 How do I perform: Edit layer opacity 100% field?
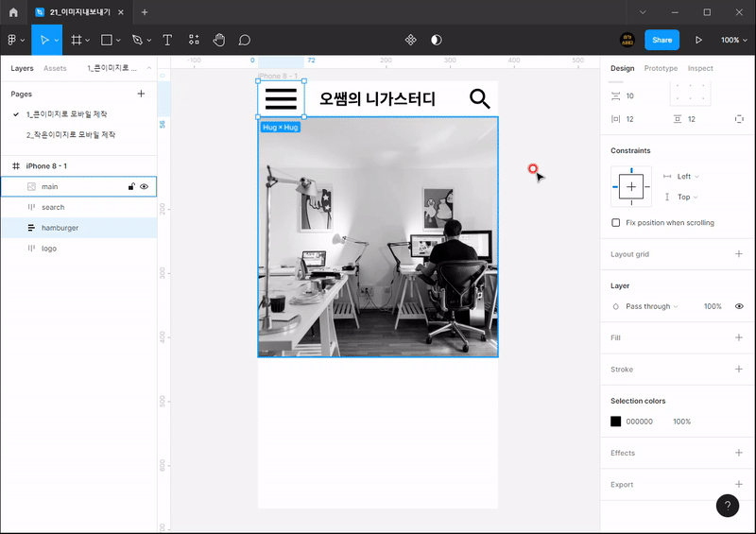pyautogui.click(x=713, y=306)
